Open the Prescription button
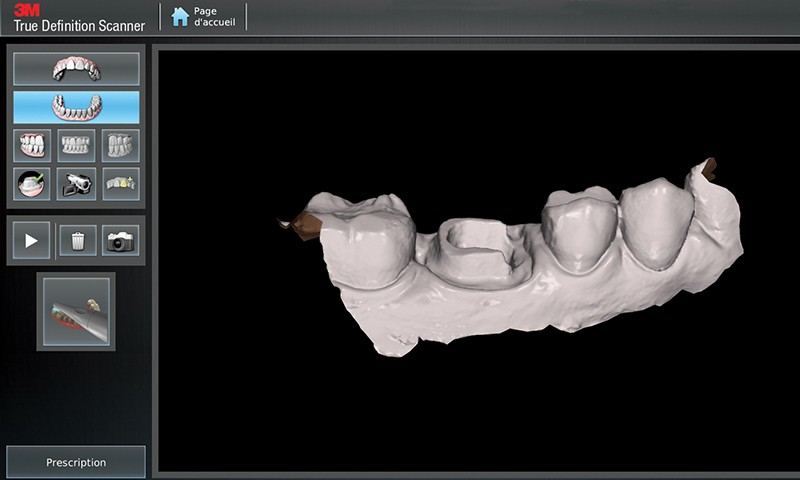This screenshot has width=800, height=480. point(76,462)
